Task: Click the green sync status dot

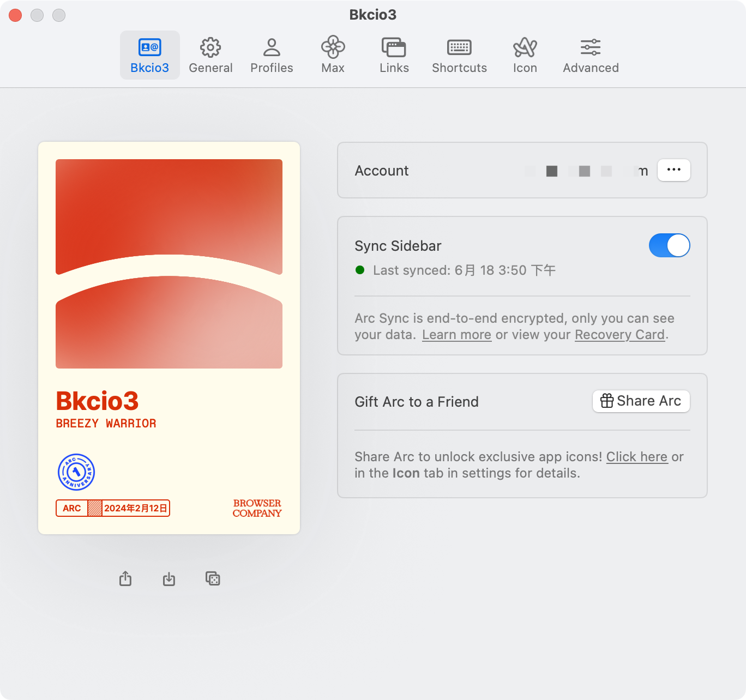Action: click(360, 270)
